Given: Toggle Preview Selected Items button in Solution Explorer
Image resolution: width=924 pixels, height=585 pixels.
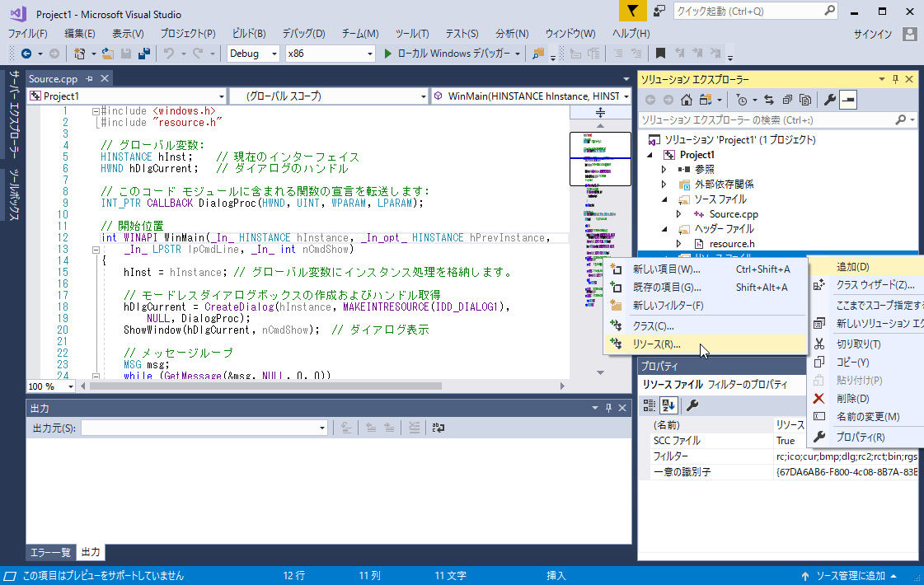Looking at the screenshot, I should (848, 100).
